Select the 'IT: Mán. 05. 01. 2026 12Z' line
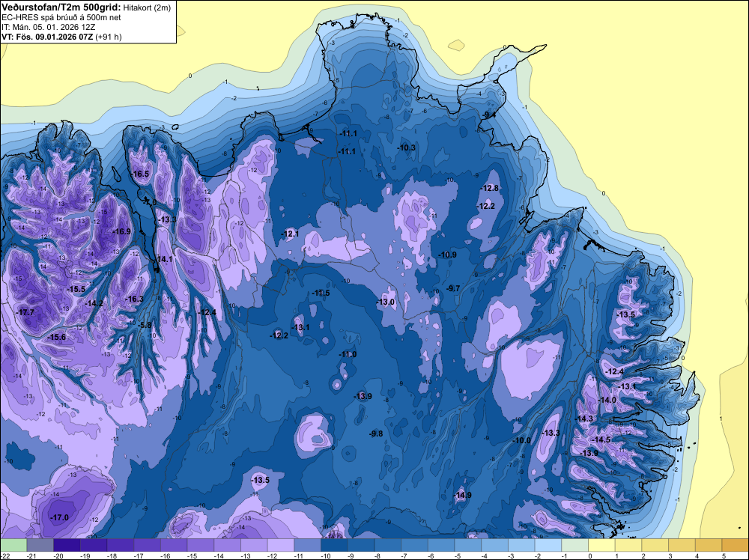 tap(48, 27)
